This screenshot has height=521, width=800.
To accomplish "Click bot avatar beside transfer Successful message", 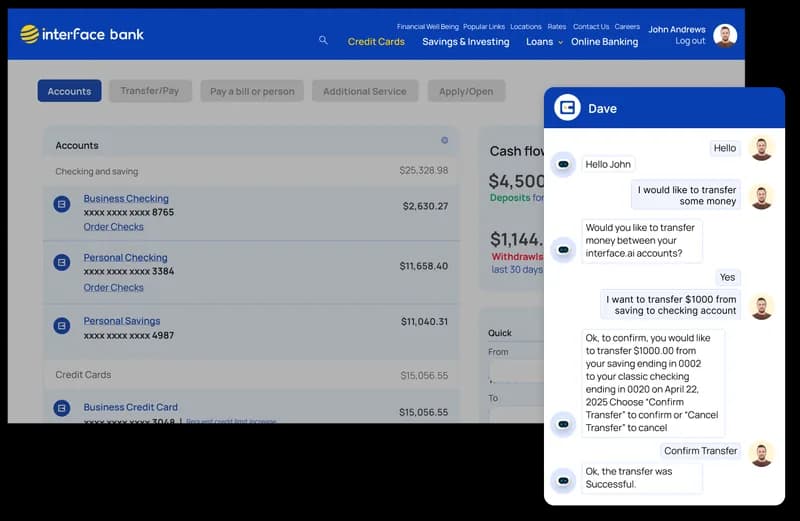I will [563, 481].
